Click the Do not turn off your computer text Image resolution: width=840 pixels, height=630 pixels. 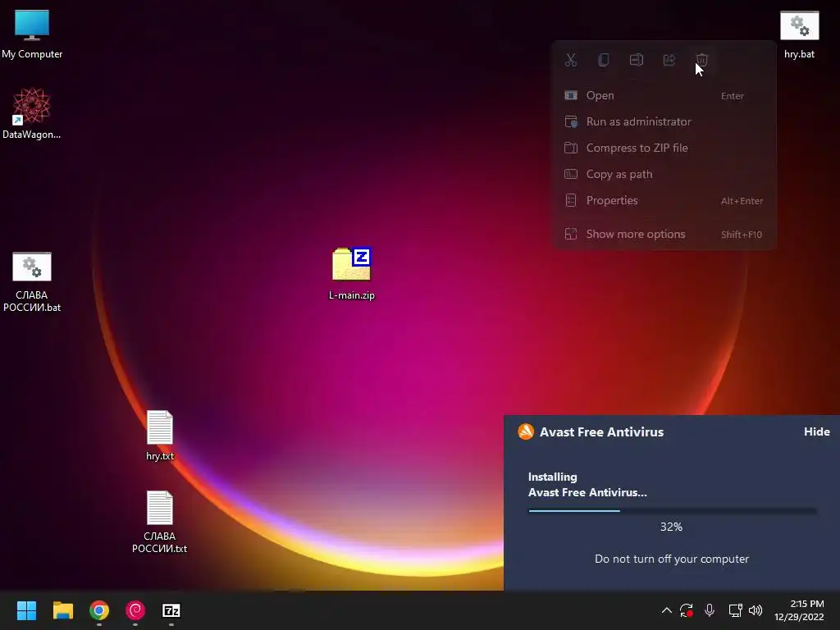pos(672,559)
